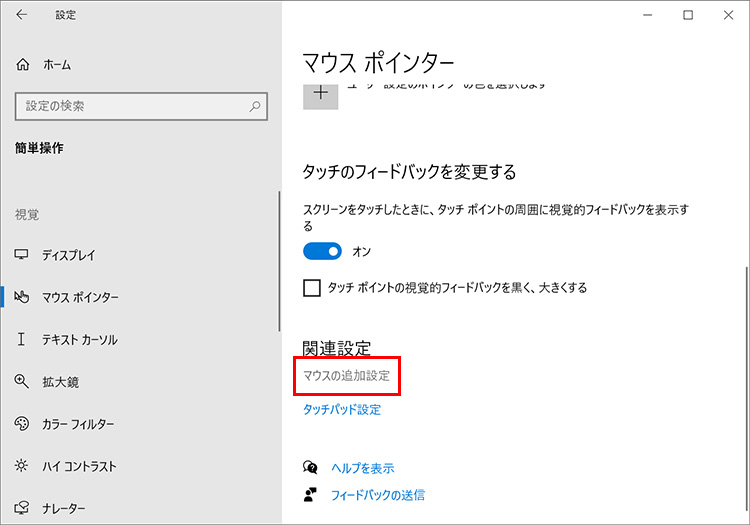Click the Color filter palette icon
Screen dimensions: 750x525
22,424
